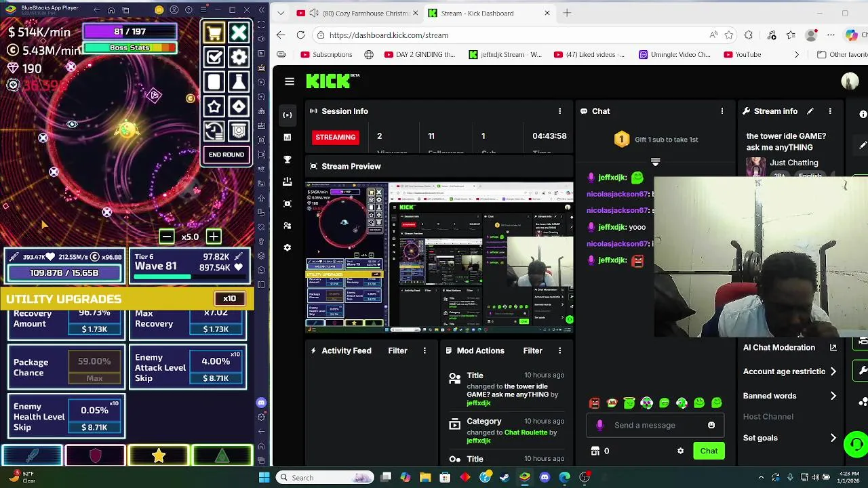The image size is (868, 488).
Task: Open Mod Actions options menu
Action: coord(559,350)
